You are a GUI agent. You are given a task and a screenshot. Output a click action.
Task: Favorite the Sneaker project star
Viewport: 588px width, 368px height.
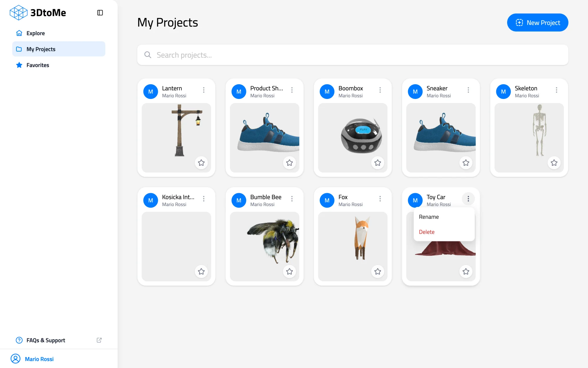point(466,163)
